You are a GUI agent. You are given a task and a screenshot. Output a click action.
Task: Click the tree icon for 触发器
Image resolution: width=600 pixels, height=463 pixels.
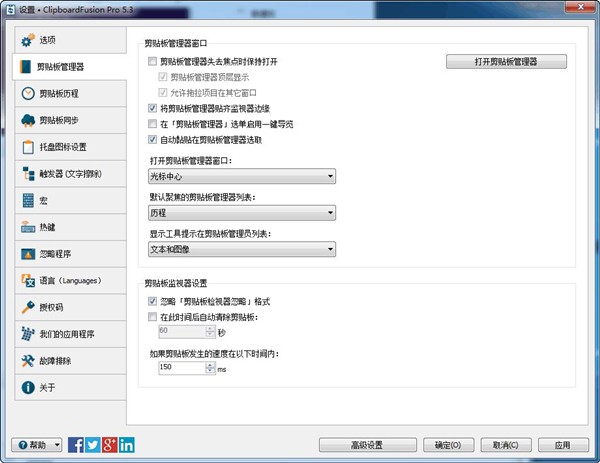[x=28, y=174]
